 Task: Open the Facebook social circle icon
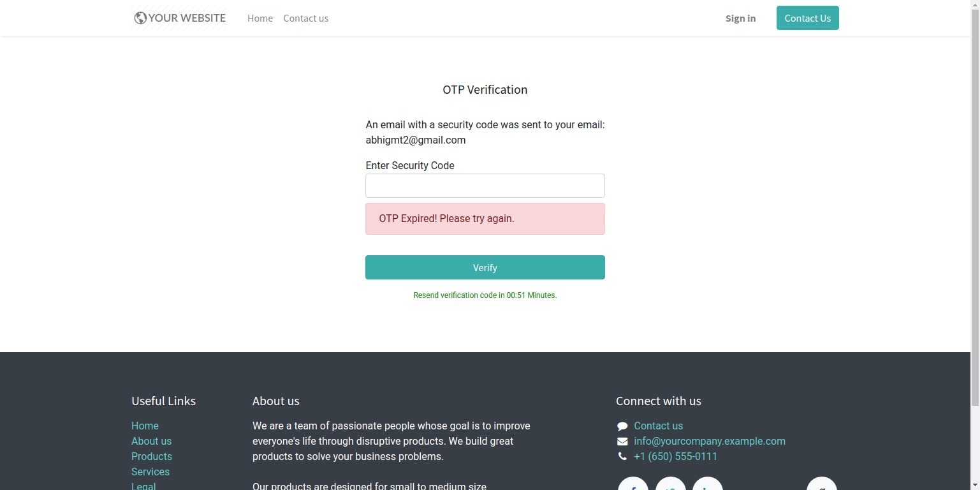point(633,484)
